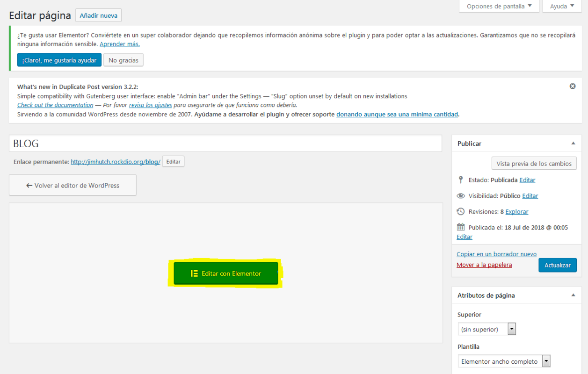Image resolution: width=588 pixels, height=374 pixels.
Task: Click the published date calendar icon
Action: tap(461, 227)
